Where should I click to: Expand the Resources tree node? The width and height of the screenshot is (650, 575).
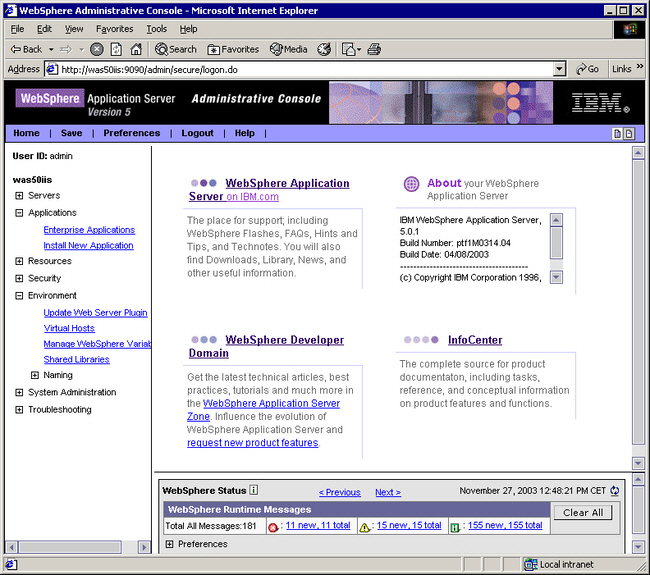point(19,261)
